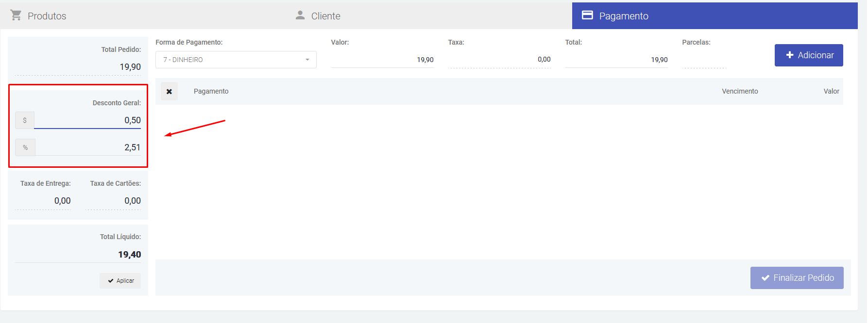Image resolution: width=868 pixels, height=323 pixels.
Task: Focus the discount percent field showing 2,51
Action: 88,147
